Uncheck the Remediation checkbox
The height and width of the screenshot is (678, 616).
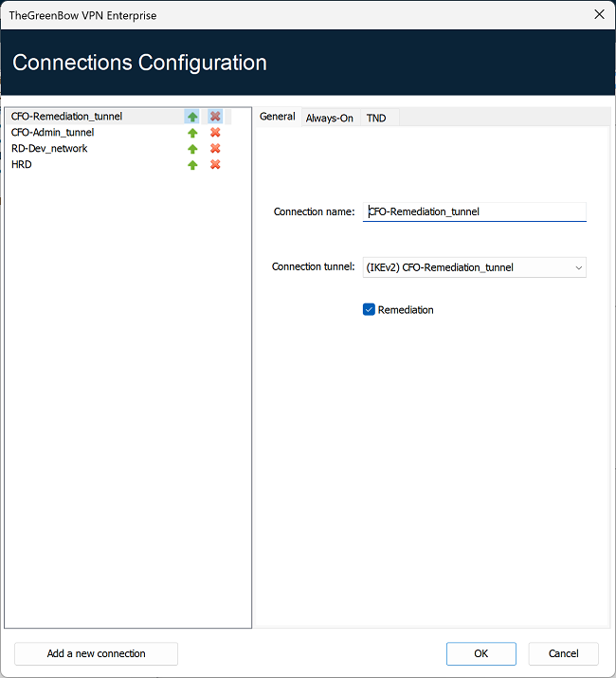pos(369,309)
